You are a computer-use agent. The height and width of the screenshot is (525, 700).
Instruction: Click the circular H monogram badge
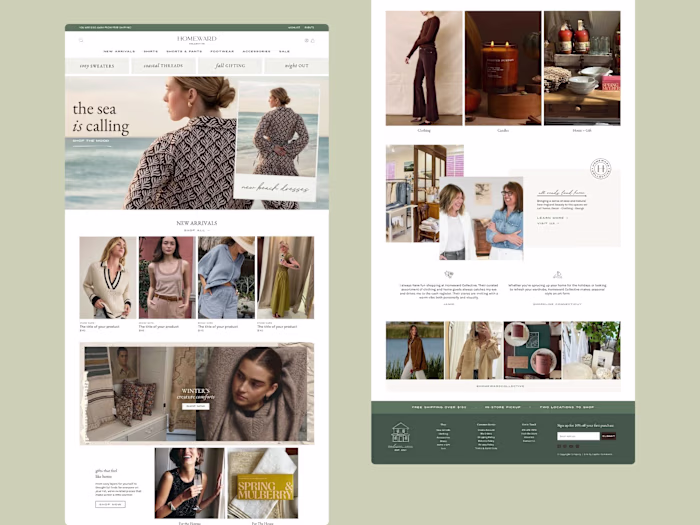point(600,168)
